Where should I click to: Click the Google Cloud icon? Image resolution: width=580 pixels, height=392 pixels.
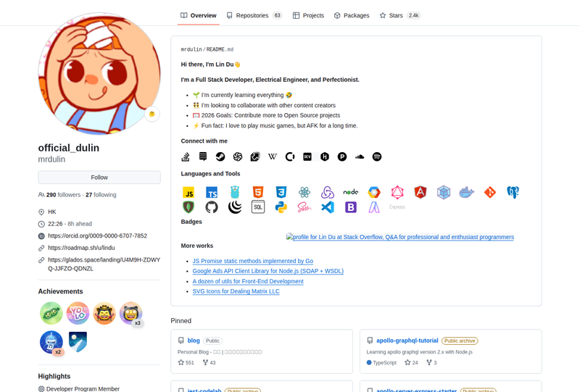tap(374, 192)
